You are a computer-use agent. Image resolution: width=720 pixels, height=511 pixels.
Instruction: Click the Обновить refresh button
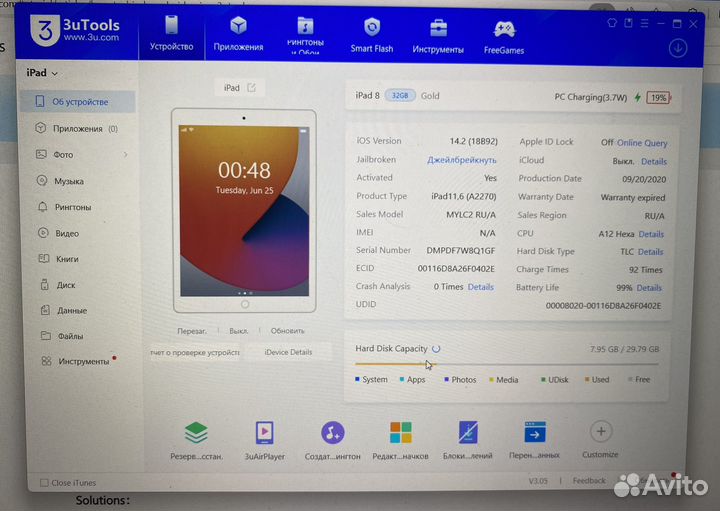(287, 331)
